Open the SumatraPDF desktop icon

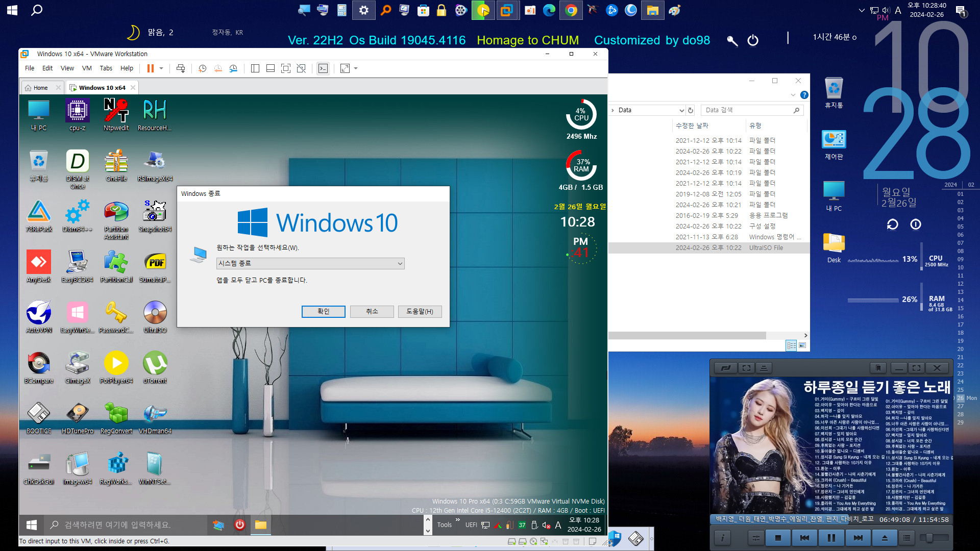point(155,266)
